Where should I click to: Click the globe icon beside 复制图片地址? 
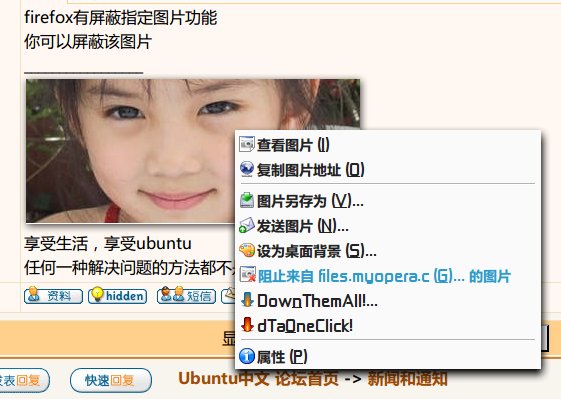(x=247, y=169)
